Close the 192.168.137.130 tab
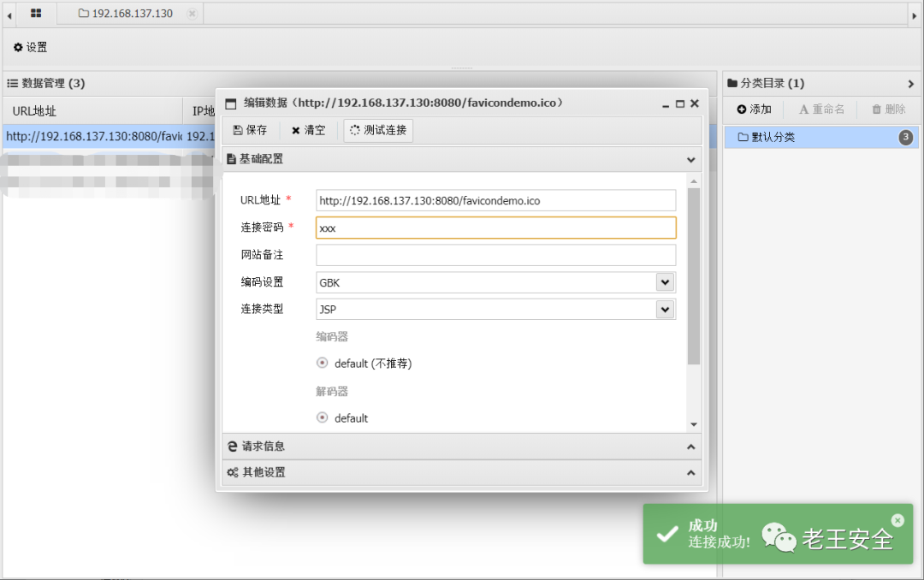924x580 pixels. pos(192,14)
